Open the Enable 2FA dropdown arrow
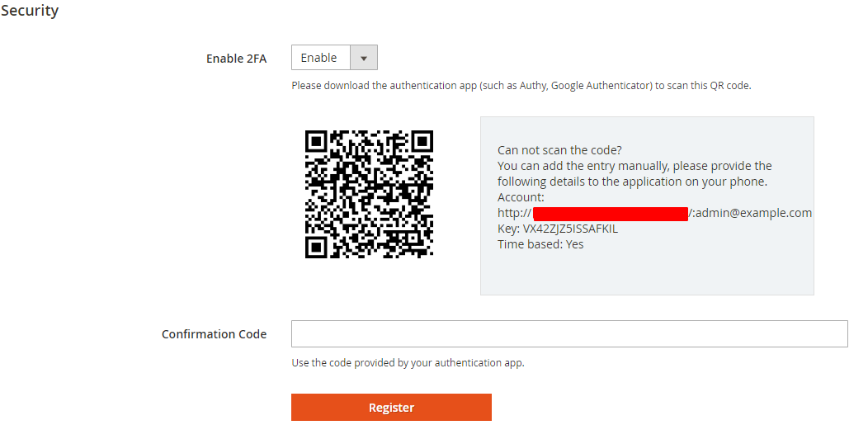This screenshot has width=868, height=425. [x=364, y=58]
